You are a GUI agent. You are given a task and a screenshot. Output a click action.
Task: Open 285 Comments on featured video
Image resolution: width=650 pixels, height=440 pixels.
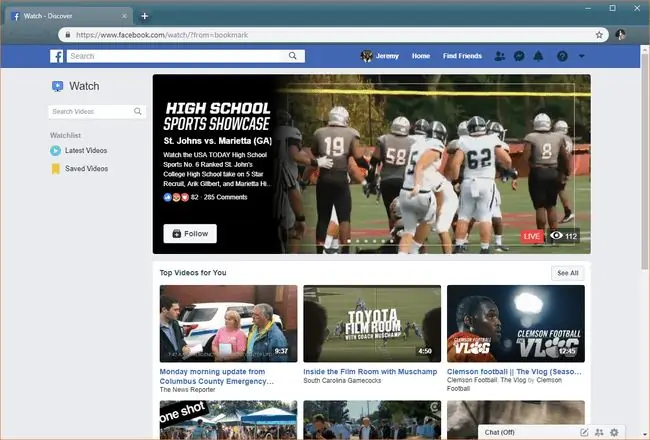[226, 197]
